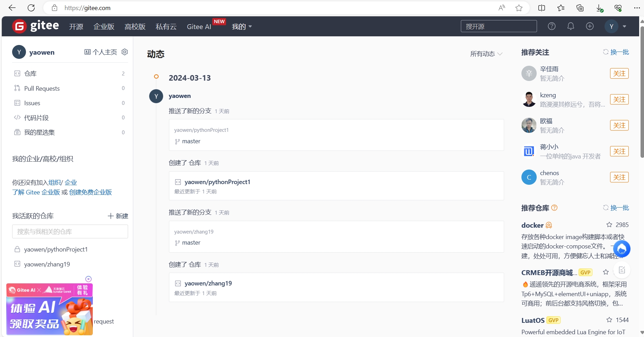The width and height of the screenshot is (644, 337).
Task: Open 开源 in the top navigation
Action: [x=76, y=27]
